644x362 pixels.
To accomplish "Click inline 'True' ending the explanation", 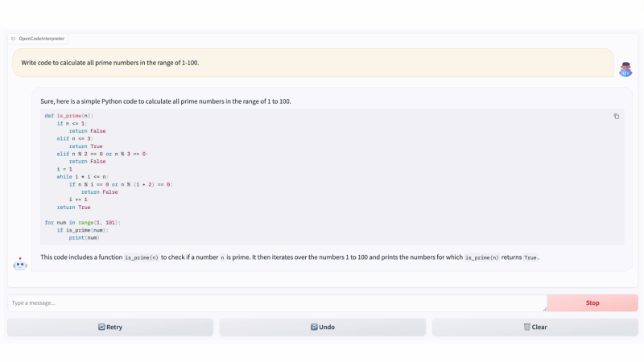I will coord(530,257).
